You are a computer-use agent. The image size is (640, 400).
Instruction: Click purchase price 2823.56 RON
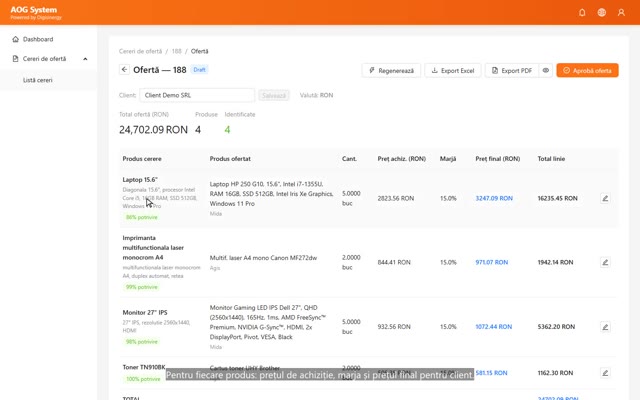click(x=396, y=198)
